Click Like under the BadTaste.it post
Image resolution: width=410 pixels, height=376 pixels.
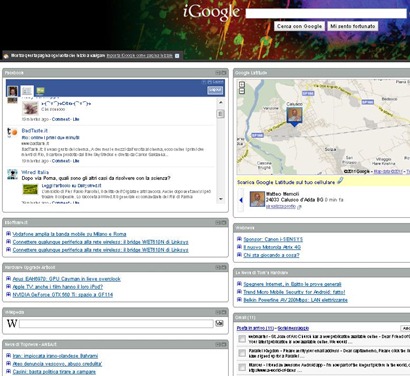click(x=76, y=161)
